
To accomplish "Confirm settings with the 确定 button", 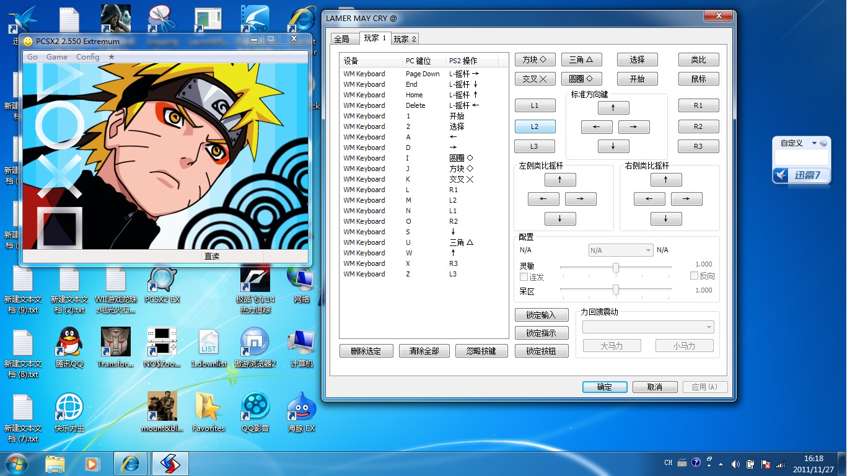I will pos(605,387).
